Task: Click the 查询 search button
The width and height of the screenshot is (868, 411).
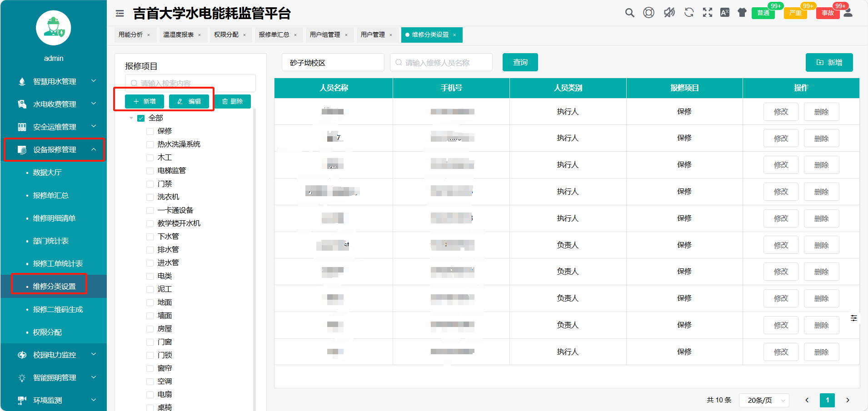Action: [x=520, y=63]
